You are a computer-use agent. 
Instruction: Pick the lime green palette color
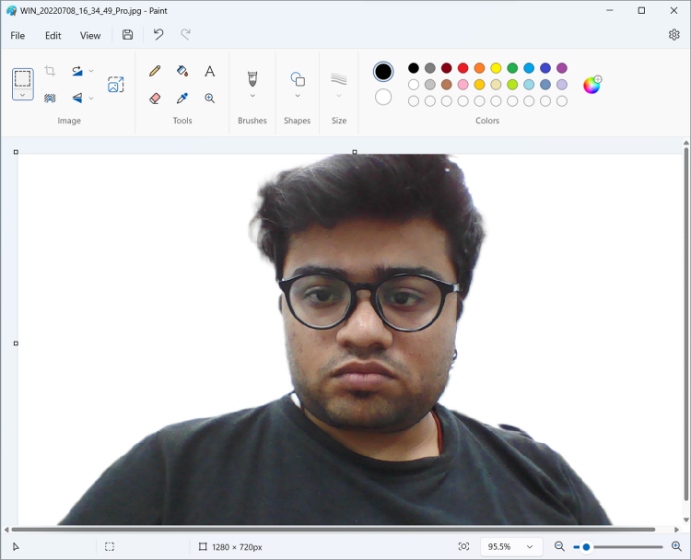[x=512, y=84]
